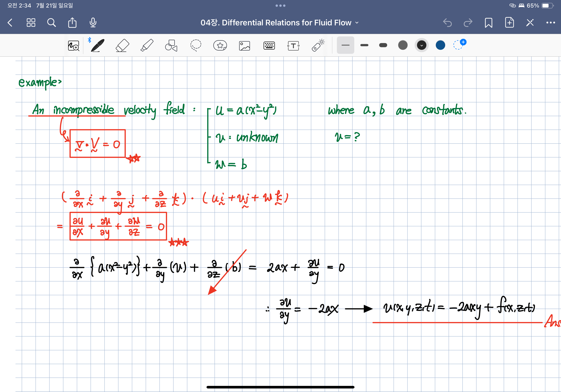The height and width of the screenshot is (392, 561).
Task: Select the medium stroke width
Action: point(364,45)
